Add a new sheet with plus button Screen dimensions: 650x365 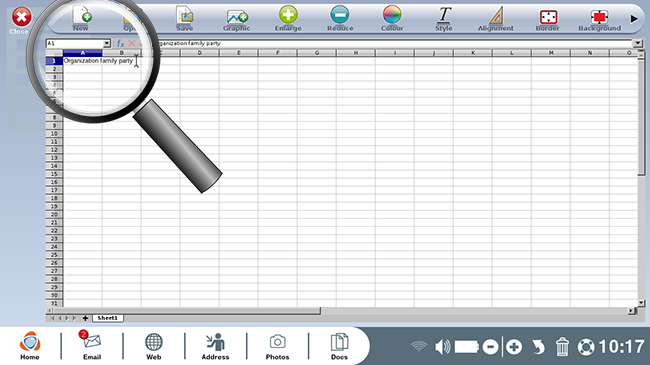pyautogui.click(x=85, y=318)
